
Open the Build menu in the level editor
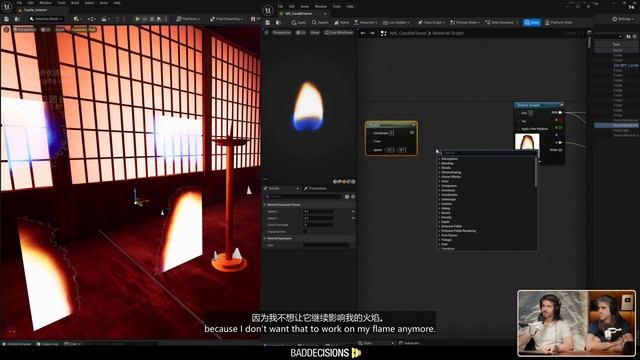(75, 3)
